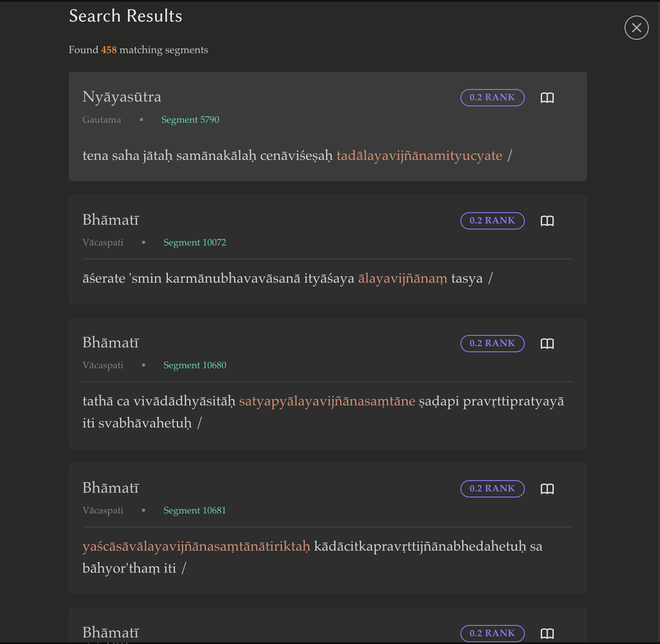Open book icon on last partially visible result

547,634
